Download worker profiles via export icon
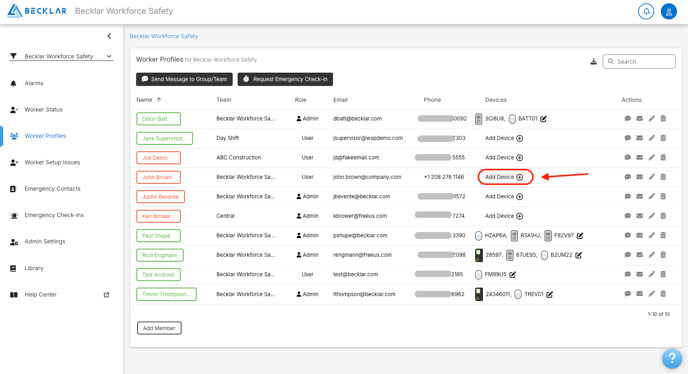Screen dimensions: 688x374 coord(594,61)
